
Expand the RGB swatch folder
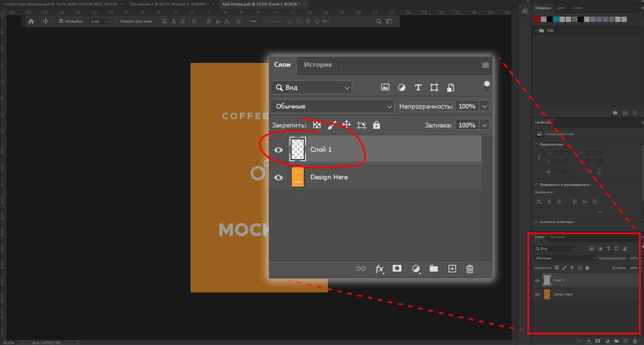click(x=536, y=31)
